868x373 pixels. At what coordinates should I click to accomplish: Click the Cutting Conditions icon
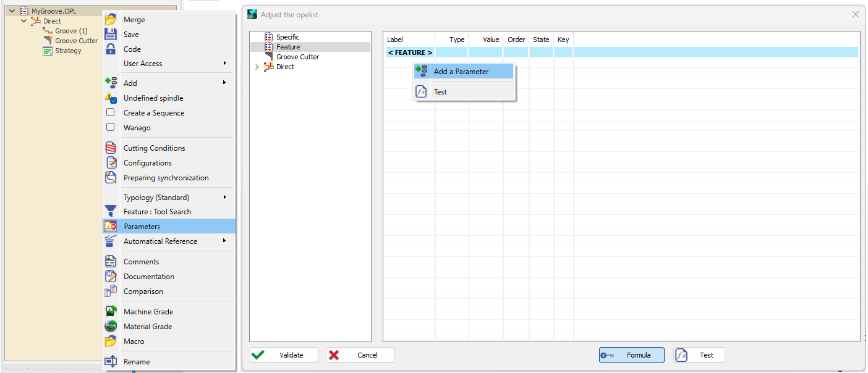click(x=111, y=148)
